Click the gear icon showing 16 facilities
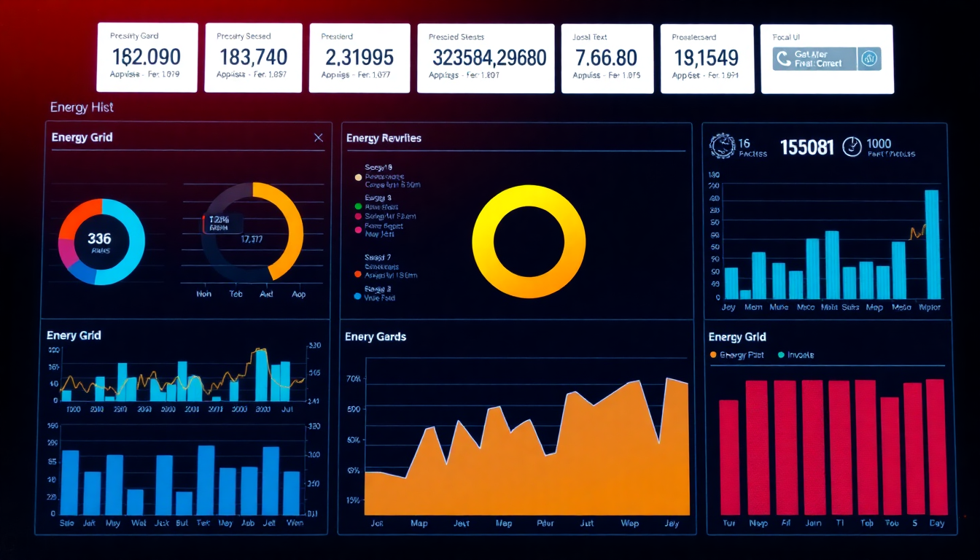The width and height of the screenshot is (980, 560). 721,146
